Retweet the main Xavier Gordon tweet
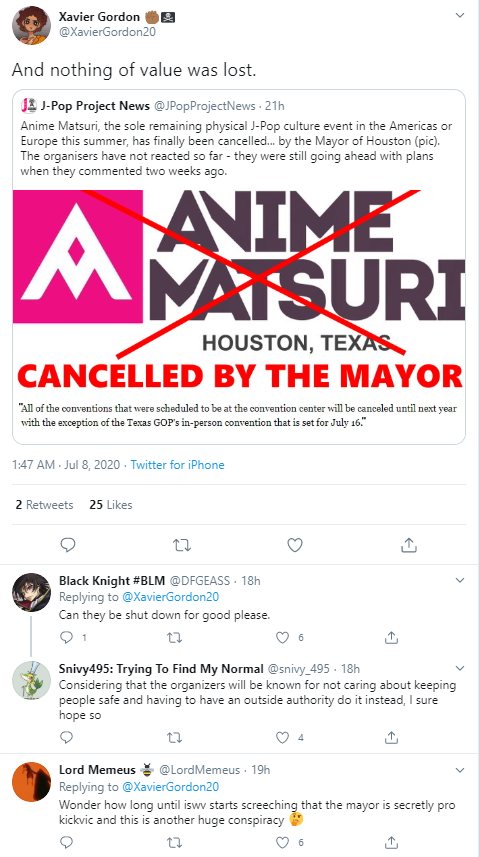This screenshot has width=479, height=857. coord(182,545)
